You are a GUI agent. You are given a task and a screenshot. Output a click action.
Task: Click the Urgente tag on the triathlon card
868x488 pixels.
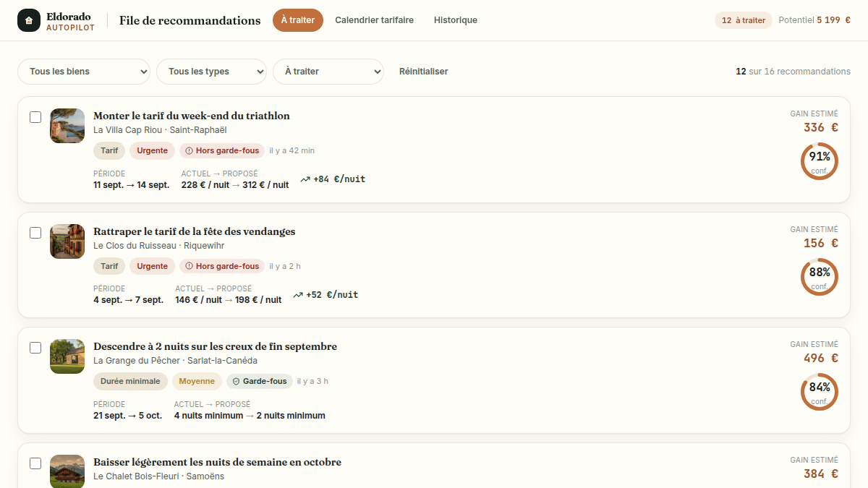[x=153, y=151]
